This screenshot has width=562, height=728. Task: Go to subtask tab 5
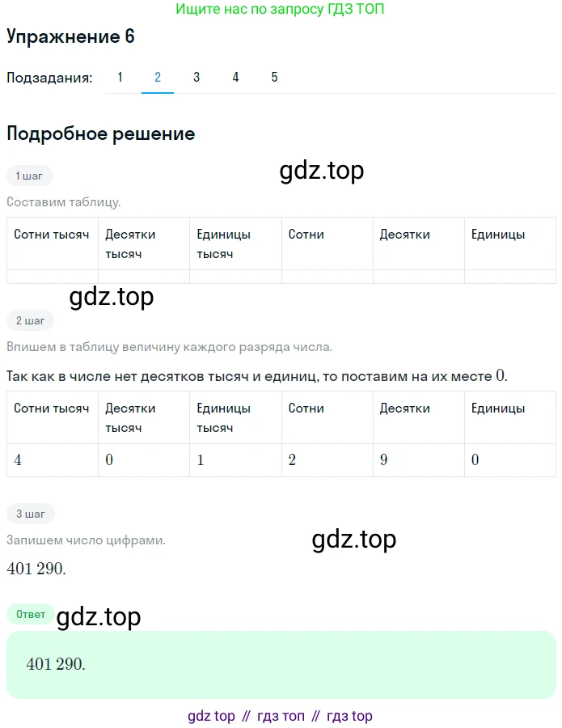274,77
